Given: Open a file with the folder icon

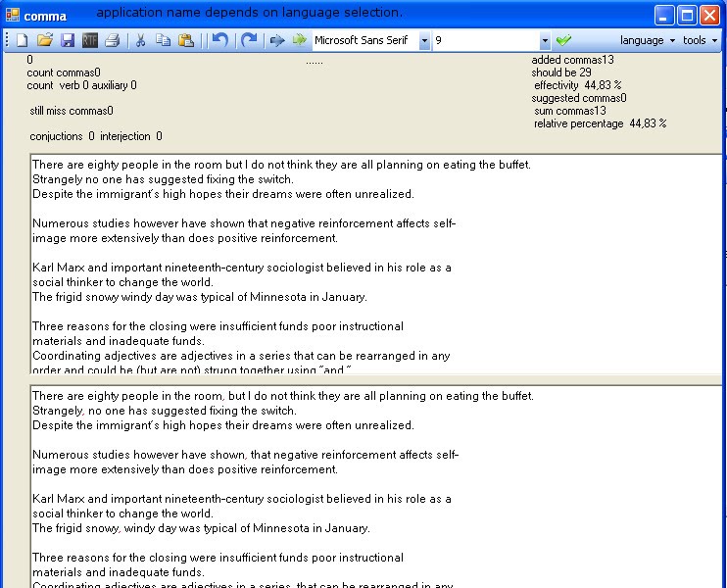Looking at the screenshot, I should tap(44, 40).
